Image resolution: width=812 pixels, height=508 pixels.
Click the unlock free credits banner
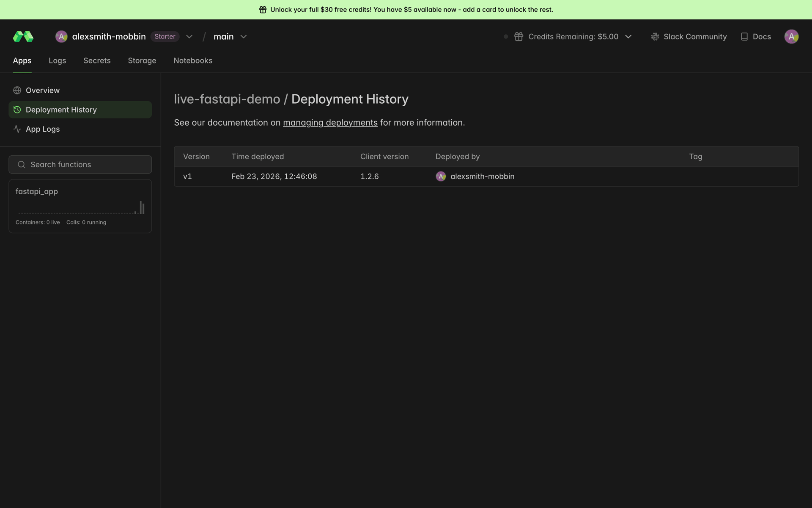(x=406, y=10)
